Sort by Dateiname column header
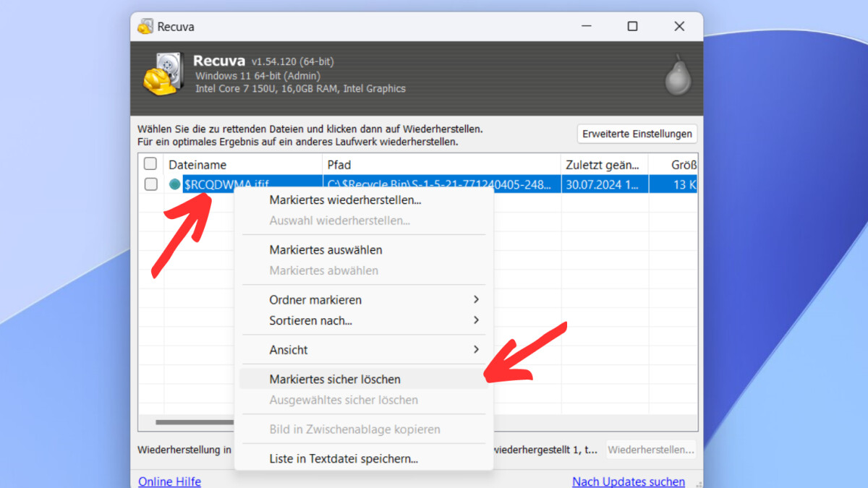The image size is (868, 488). tap(243, 165)
